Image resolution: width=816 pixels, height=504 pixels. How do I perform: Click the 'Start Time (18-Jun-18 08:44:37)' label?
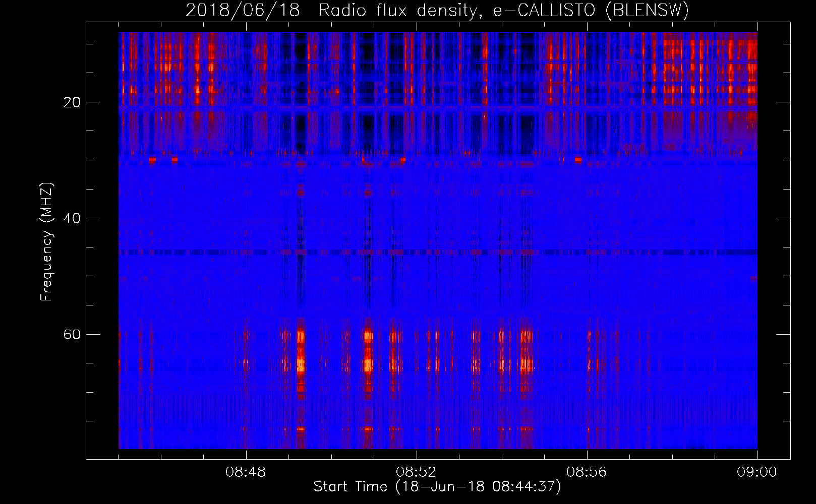(x=437, y=487)
